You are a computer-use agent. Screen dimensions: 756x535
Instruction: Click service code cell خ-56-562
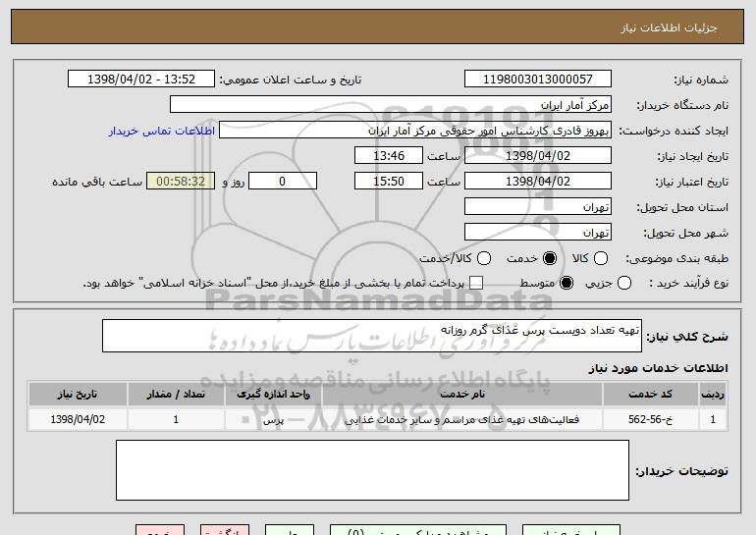pyautogui.click(x=650, y=419)
